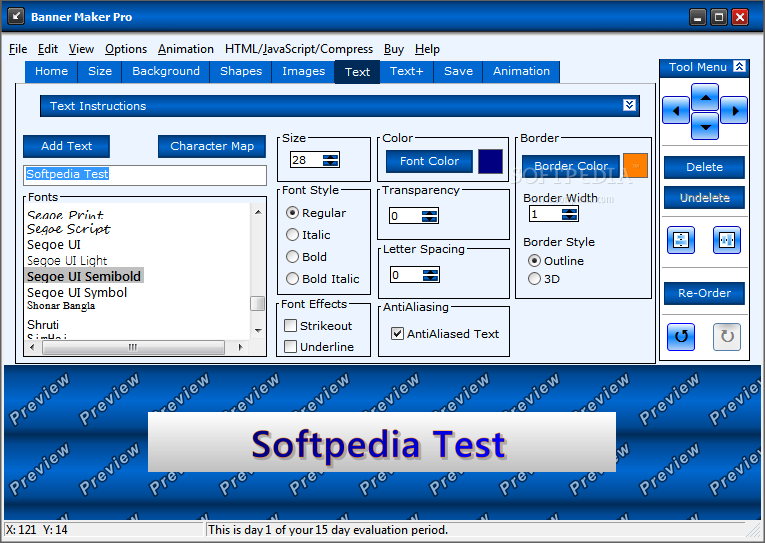This screenshot has height=543, width=765.
Task: Select the Segoe Script font
Action: (x=68, y=228)
